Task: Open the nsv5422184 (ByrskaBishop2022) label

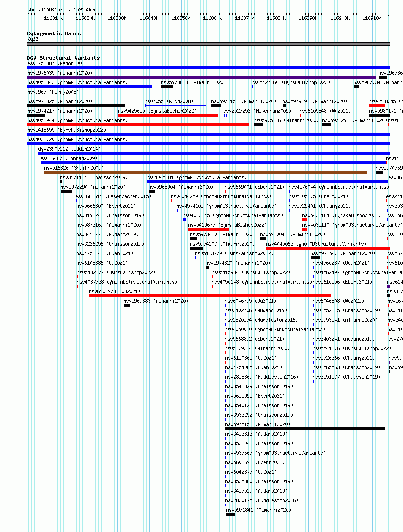Action: (341, 215)
